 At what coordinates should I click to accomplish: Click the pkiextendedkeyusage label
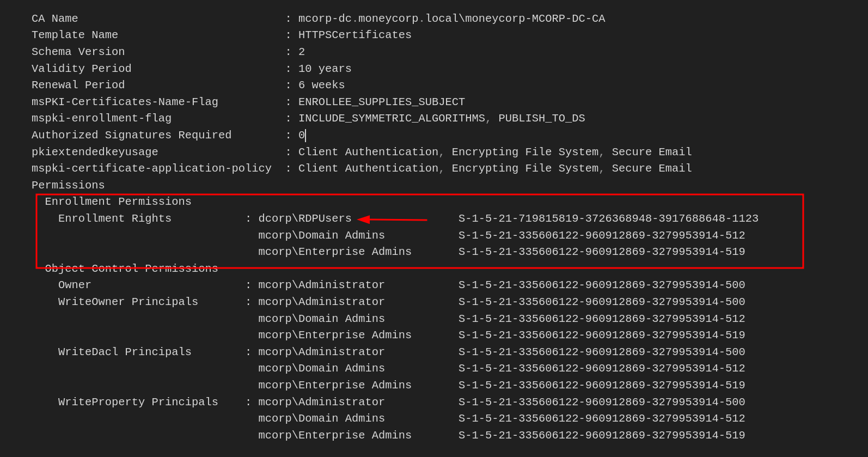pyautogui.click(x=95, y=152)
